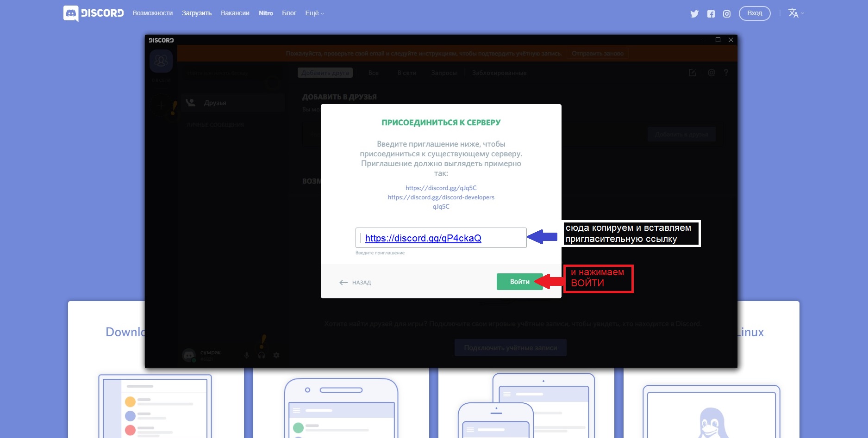
Task: Open the Nitro page
Action: (266, 13)
